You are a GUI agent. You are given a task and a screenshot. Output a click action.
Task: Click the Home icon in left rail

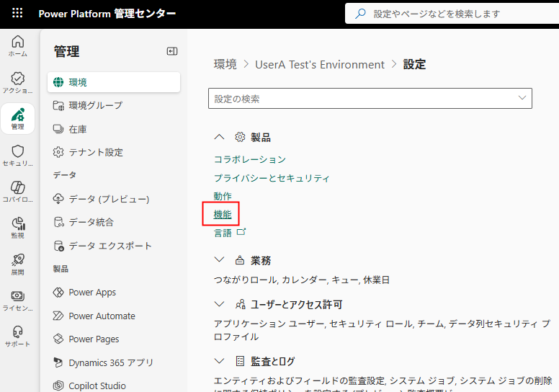coord(18,45)
